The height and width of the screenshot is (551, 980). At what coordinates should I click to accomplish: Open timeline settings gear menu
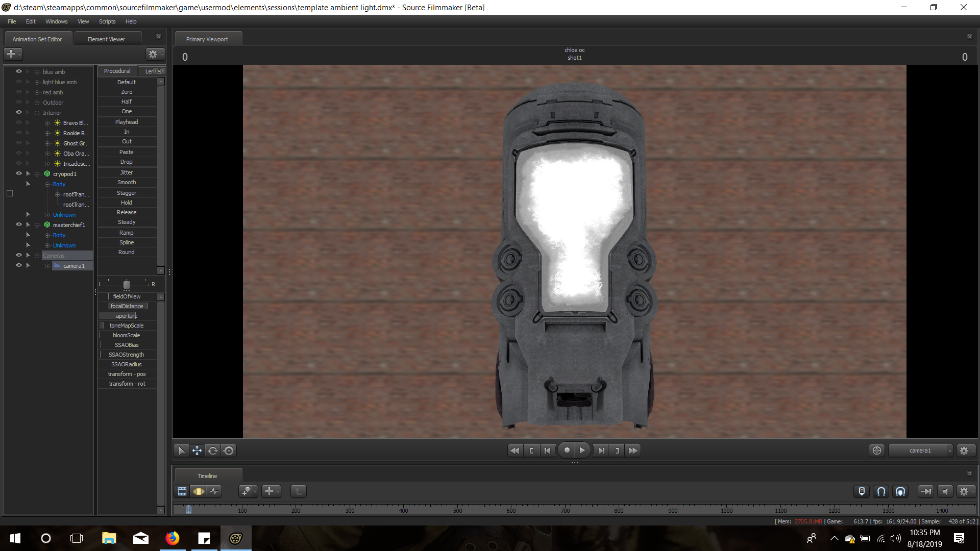965,491
